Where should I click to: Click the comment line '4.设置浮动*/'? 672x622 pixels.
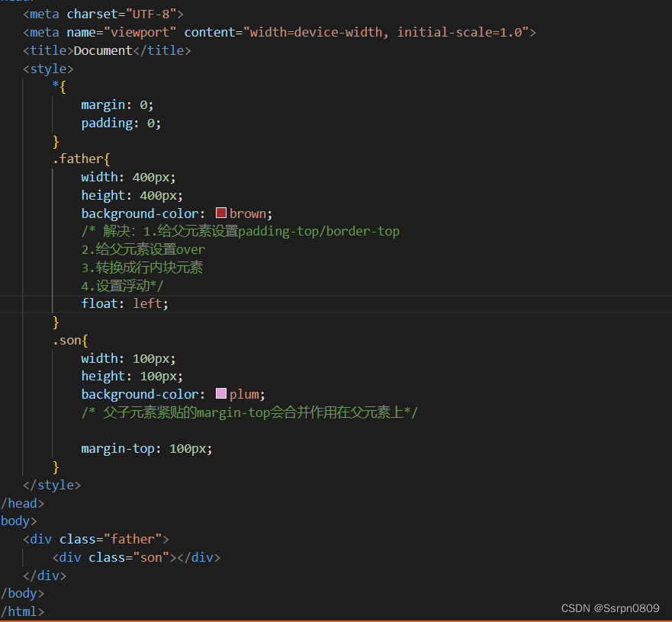[123, 286]
